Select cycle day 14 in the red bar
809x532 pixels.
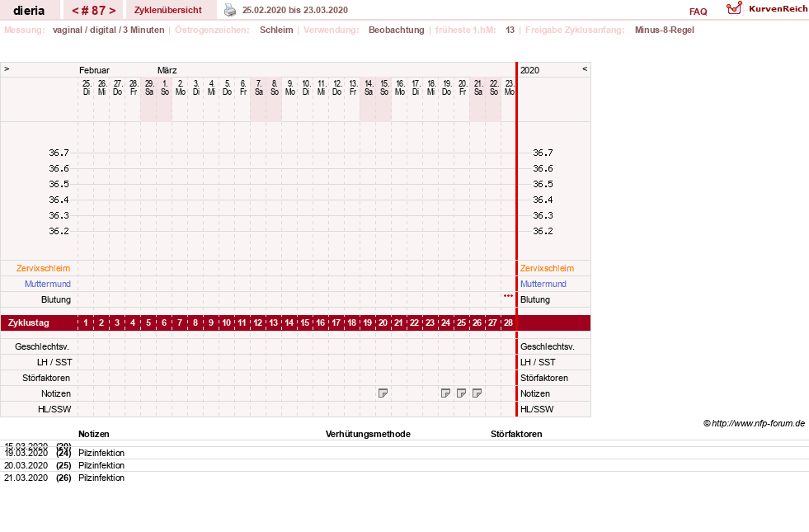point(289,322)
